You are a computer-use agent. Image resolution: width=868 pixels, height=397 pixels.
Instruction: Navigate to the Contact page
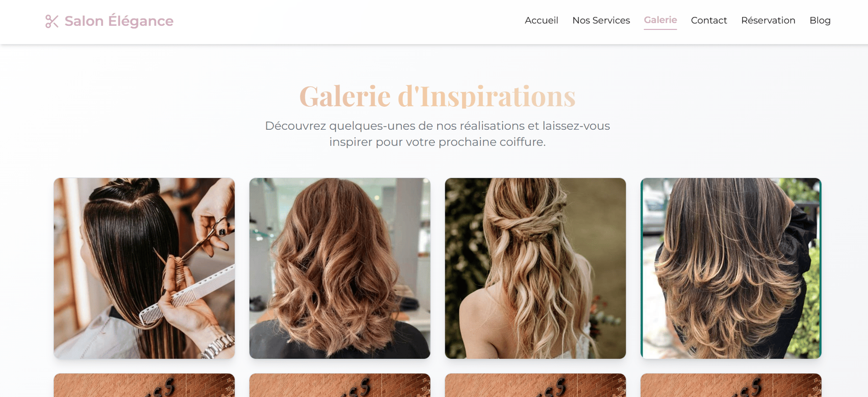[709, 20]
